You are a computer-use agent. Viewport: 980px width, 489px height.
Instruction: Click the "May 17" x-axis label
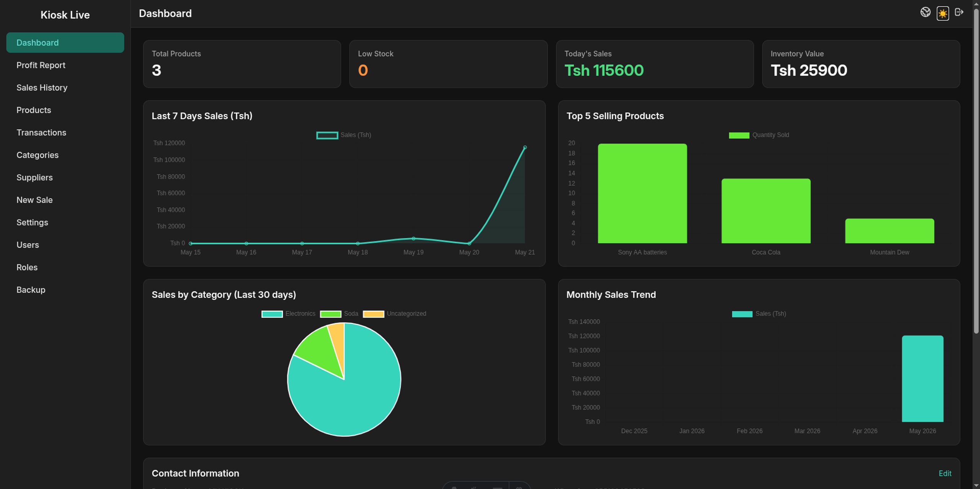[302, 252]
